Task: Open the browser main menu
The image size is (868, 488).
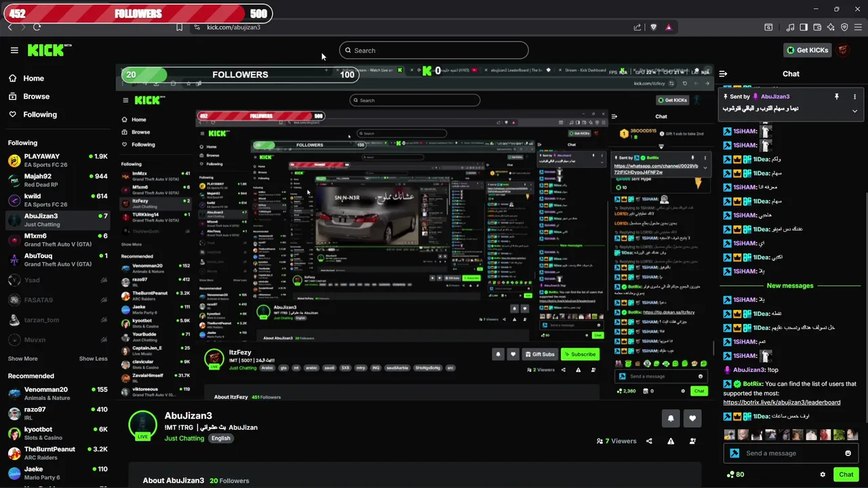Action: click(858, 27)
